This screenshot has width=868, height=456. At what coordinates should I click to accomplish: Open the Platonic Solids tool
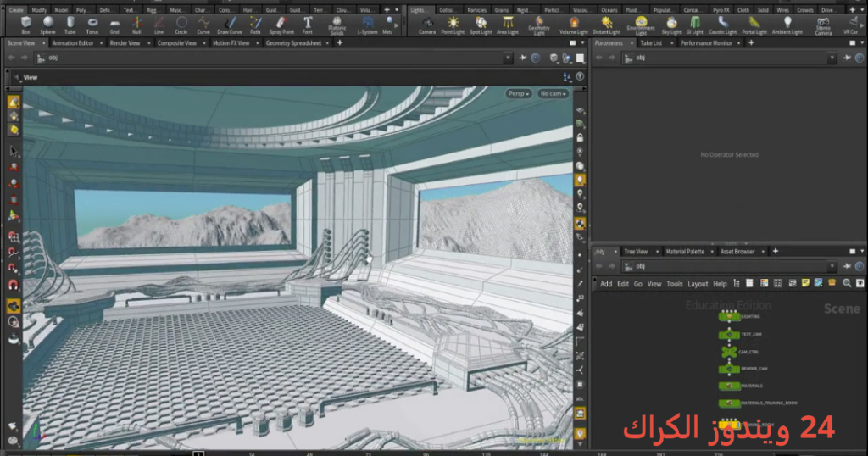(337, 25)
